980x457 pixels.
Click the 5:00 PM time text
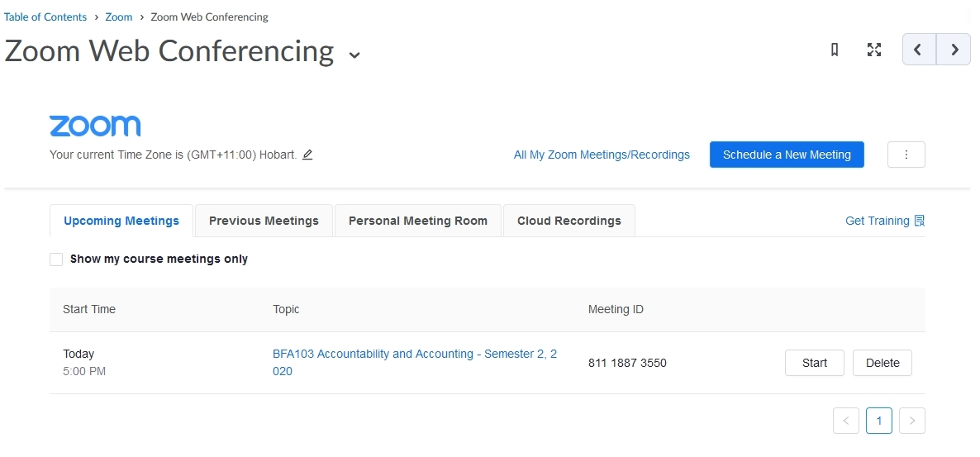[x=84, y=371]
